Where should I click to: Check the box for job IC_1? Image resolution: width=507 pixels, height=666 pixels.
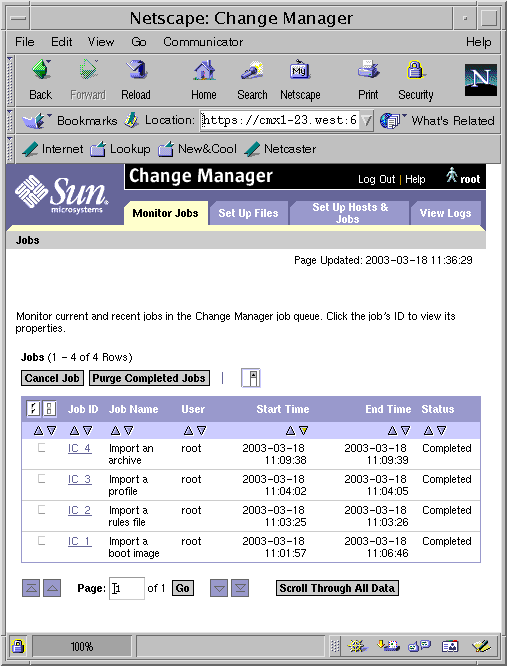click(x=41, y=541)
